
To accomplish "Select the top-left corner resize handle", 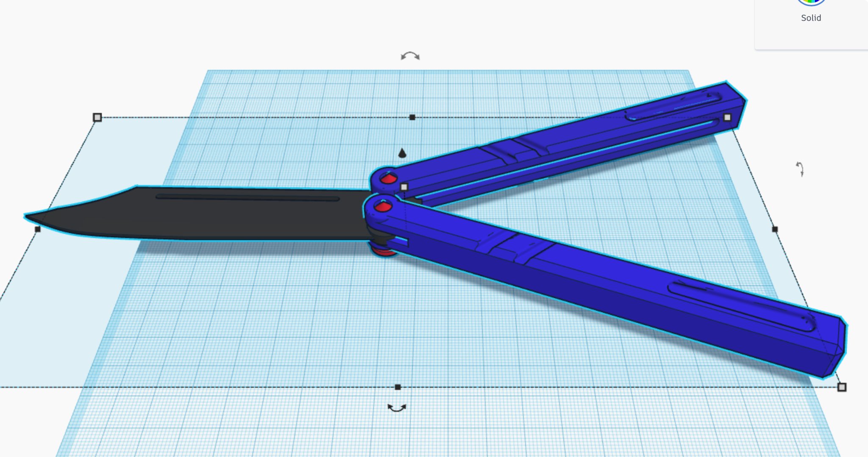I will click(x=97, y=117).
